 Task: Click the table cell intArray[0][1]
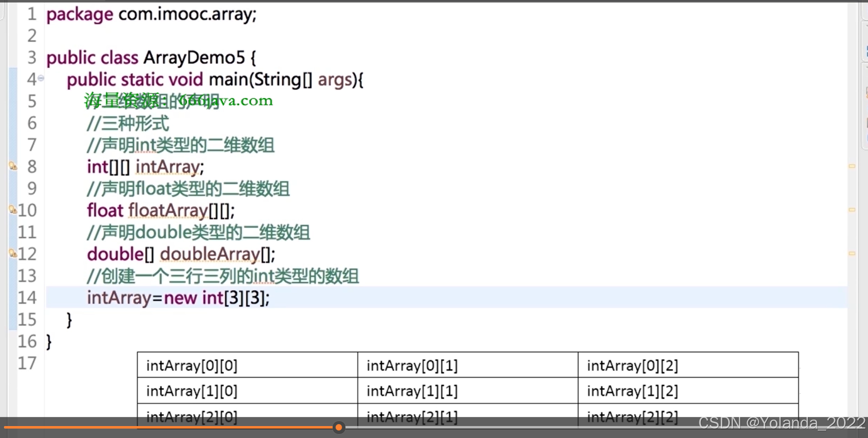468,365
